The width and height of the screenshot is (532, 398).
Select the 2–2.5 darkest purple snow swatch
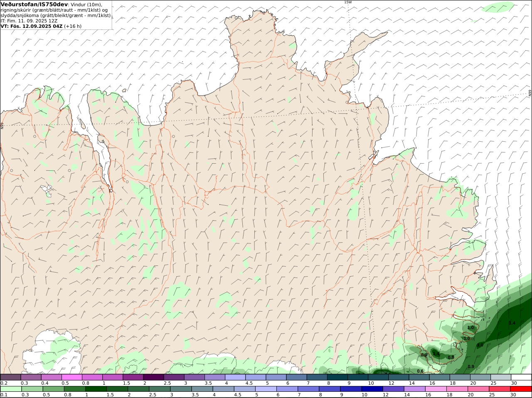[x=153, y=377]
